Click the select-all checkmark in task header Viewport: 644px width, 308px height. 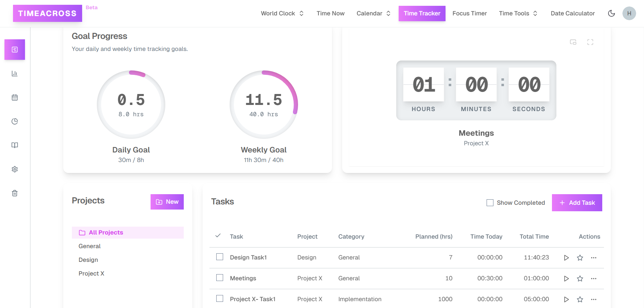point(218,236)
